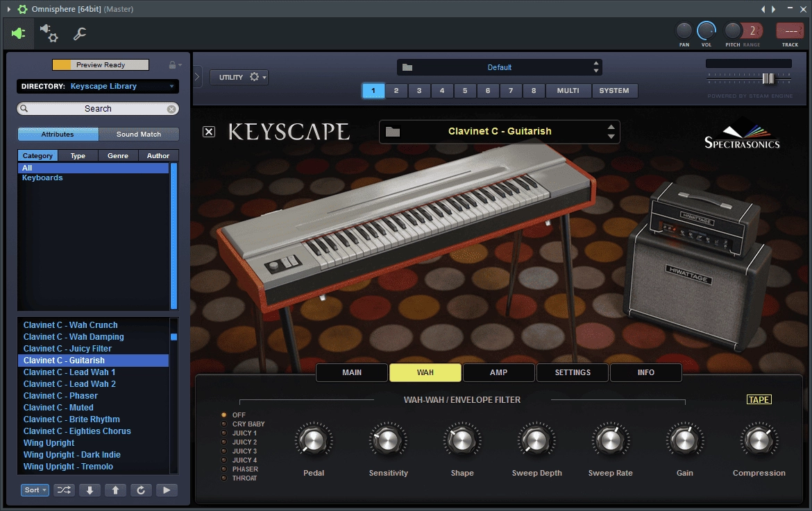Screen dimensions: 812x511
Task: Click the gear icon in the title bar
Action: 22,9
